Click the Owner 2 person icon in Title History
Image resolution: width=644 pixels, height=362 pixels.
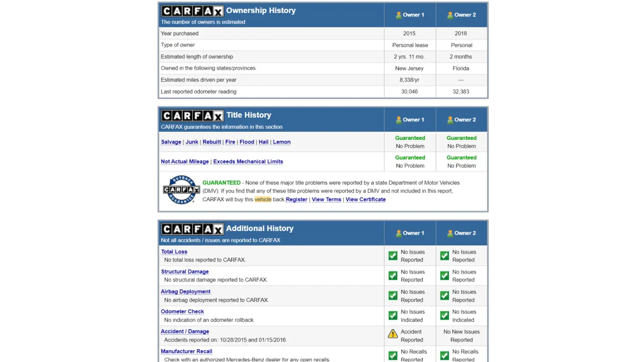click(450, 120)
